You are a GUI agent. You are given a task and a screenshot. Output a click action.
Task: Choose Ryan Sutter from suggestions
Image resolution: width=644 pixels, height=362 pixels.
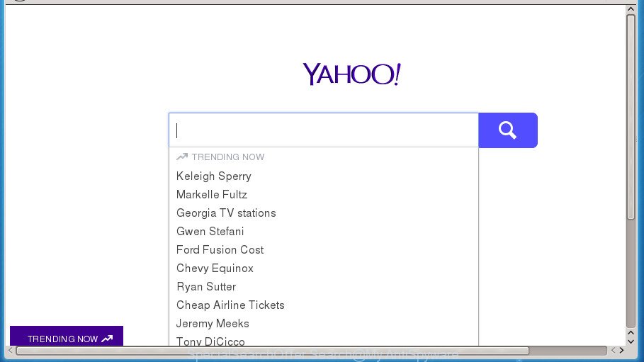click(x=206, y=287)
